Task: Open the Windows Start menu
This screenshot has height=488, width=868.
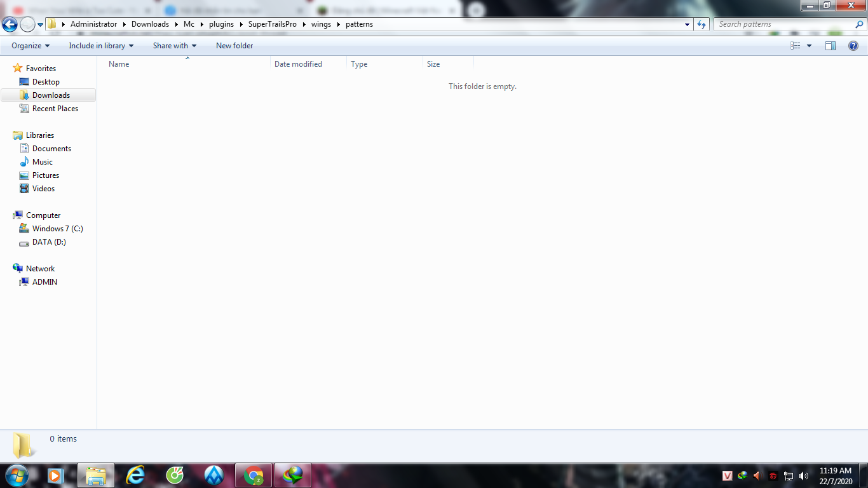Action: click(x=16, y=475)
